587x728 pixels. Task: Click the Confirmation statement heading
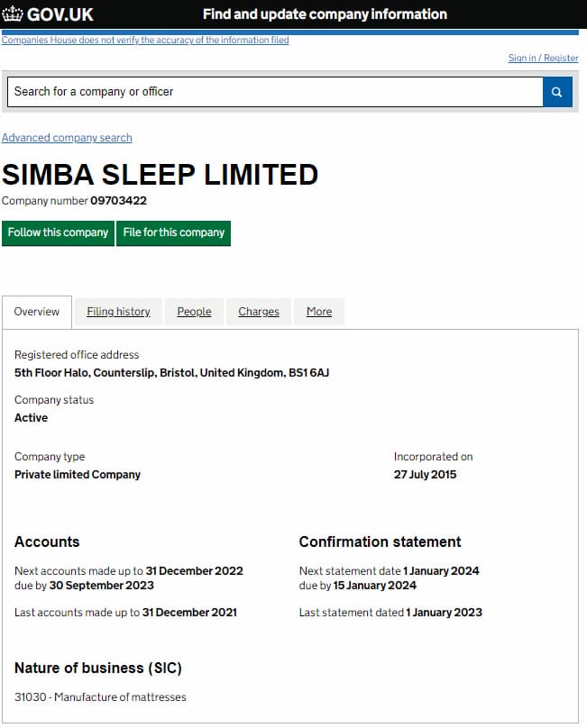tap(380, 541)
